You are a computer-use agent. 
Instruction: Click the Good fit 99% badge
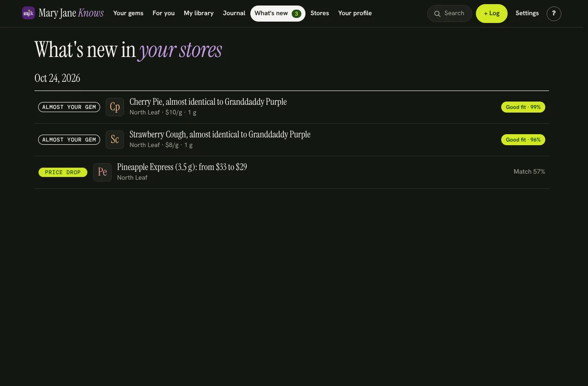pos(523,107)
